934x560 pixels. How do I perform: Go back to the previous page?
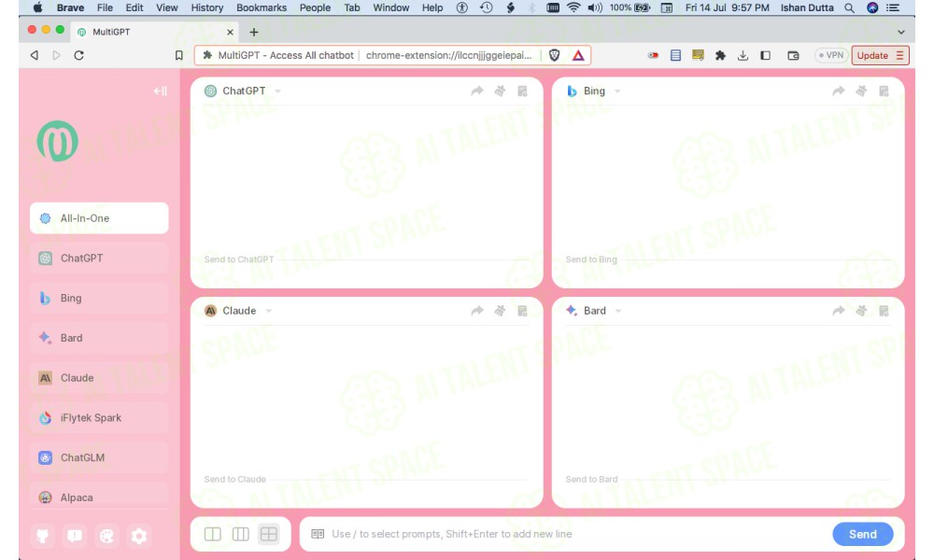(35, 55)
